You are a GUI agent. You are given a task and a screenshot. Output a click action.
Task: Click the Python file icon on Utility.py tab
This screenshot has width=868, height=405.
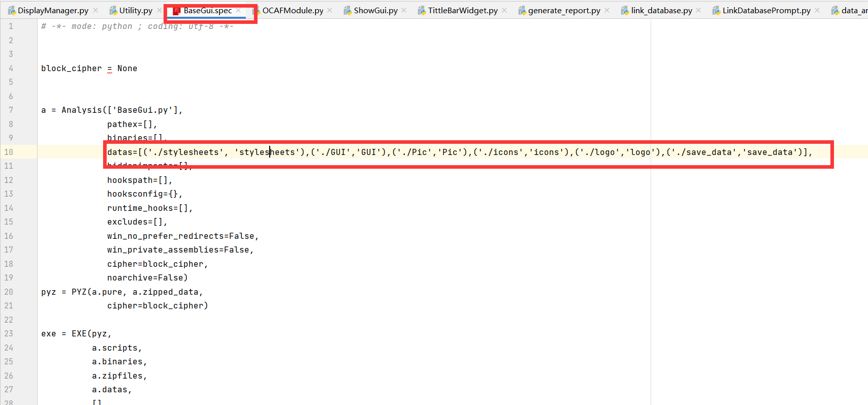(113, 10)
